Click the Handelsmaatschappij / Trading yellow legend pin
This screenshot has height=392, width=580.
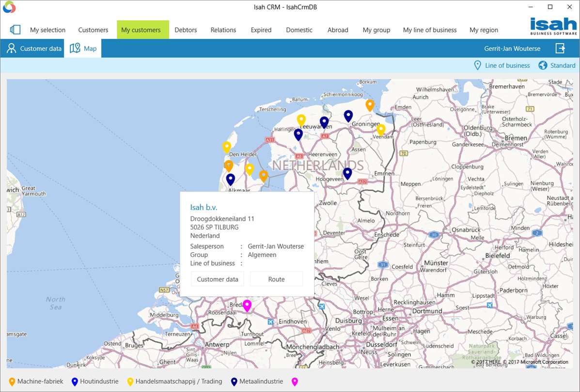pyautogui.click(x=130, y=382)
